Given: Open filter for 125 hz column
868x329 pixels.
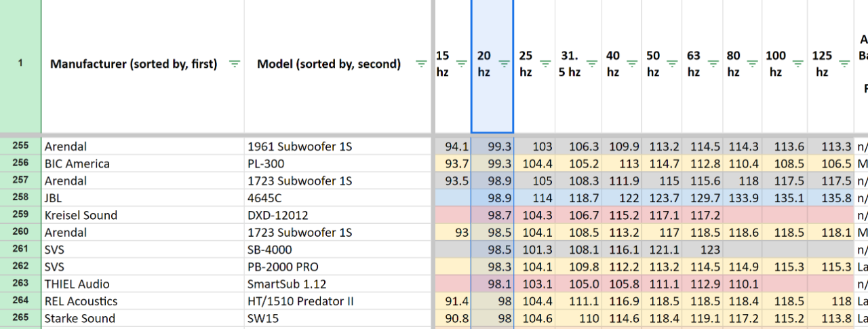Looking at the screenshot, I should (844, 64).
